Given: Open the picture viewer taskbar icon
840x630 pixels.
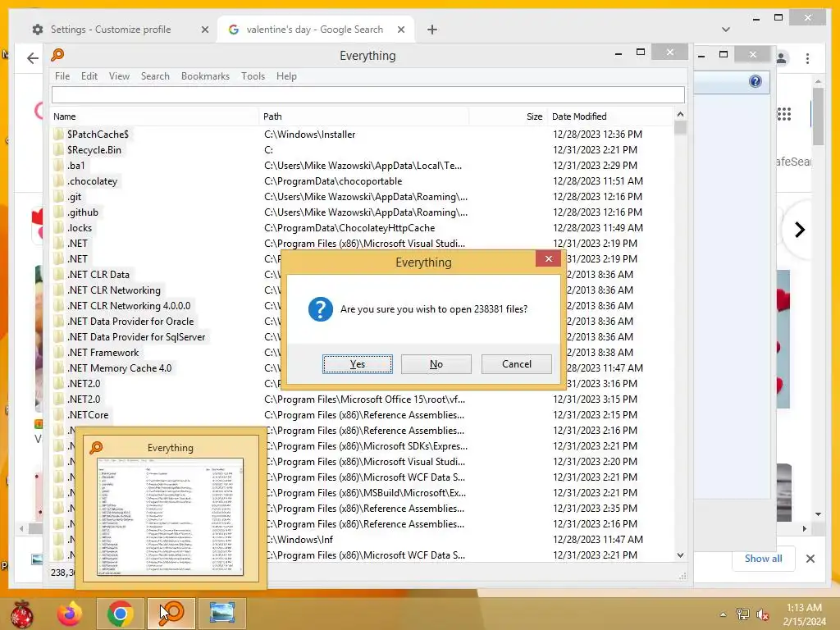Looking at the screenshot, I should (221, 614).
